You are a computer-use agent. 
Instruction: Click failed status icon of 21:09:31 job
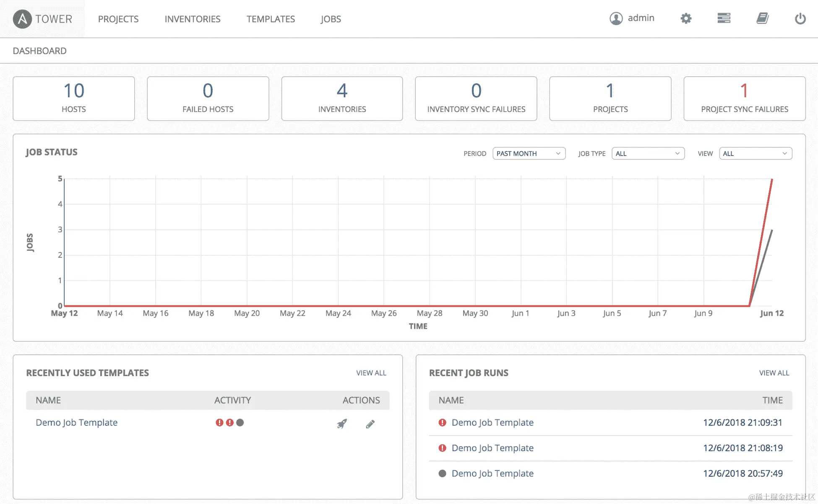coord(442,423)
